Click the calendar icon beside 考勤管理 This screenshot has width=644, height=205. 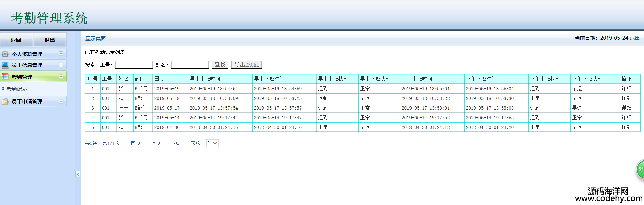(5, 77)
